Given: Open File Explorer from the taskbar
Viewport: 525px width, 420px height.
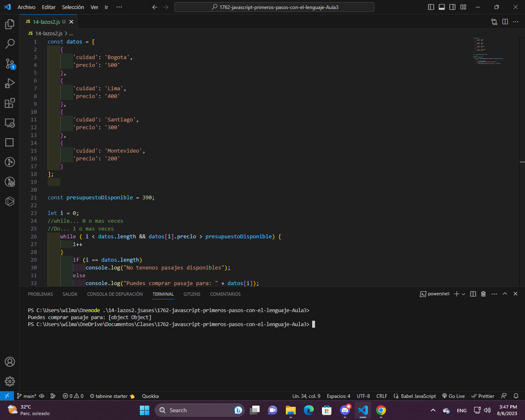Looking at the screenshot, I should click(291, 410).
